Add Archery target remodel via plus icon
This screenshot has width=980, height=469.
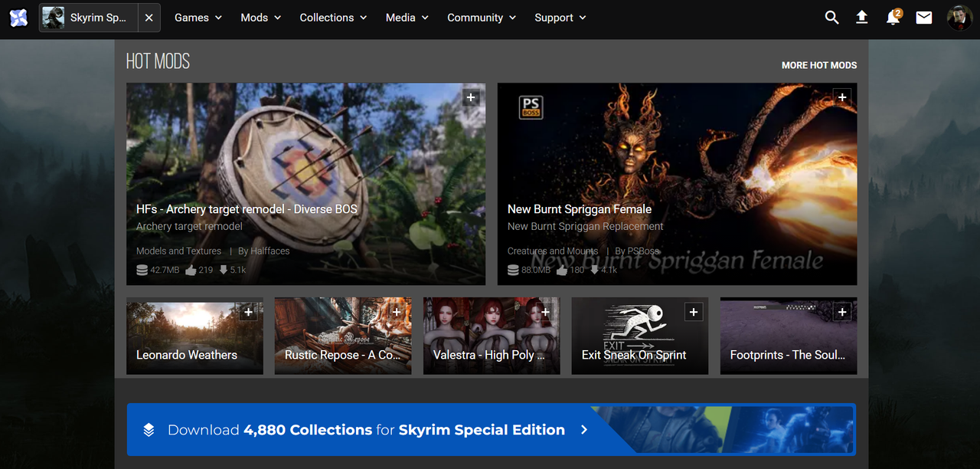(471, 97)
